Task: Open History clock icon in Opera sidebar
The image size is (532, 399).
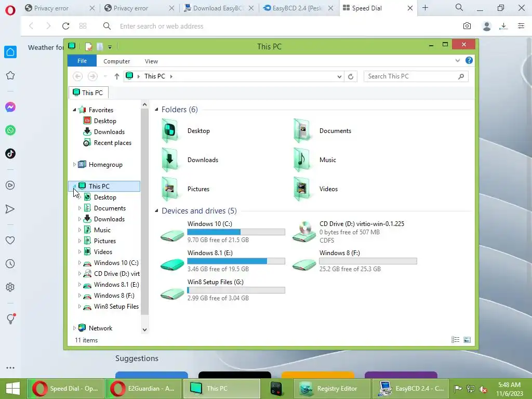Action: pos(10,263)
